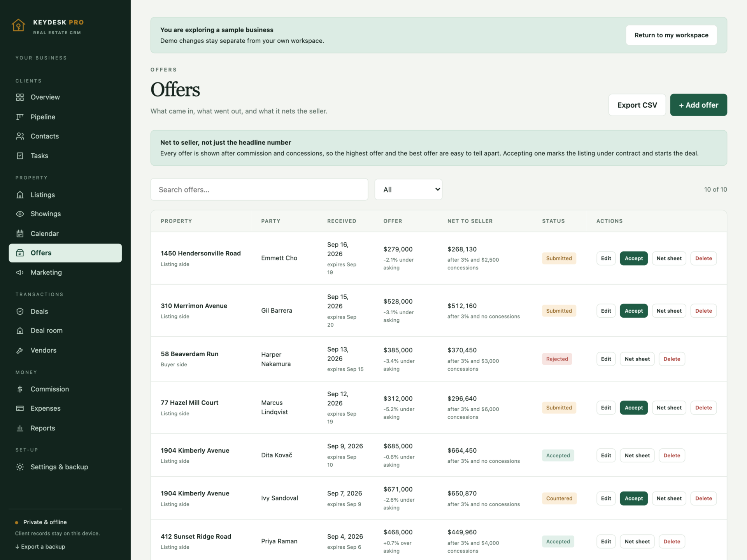Image resolution: width=747 pixels, height=560 pixels.
Task: Click Return to my workspace button
Action: click(x=671, y=35)
